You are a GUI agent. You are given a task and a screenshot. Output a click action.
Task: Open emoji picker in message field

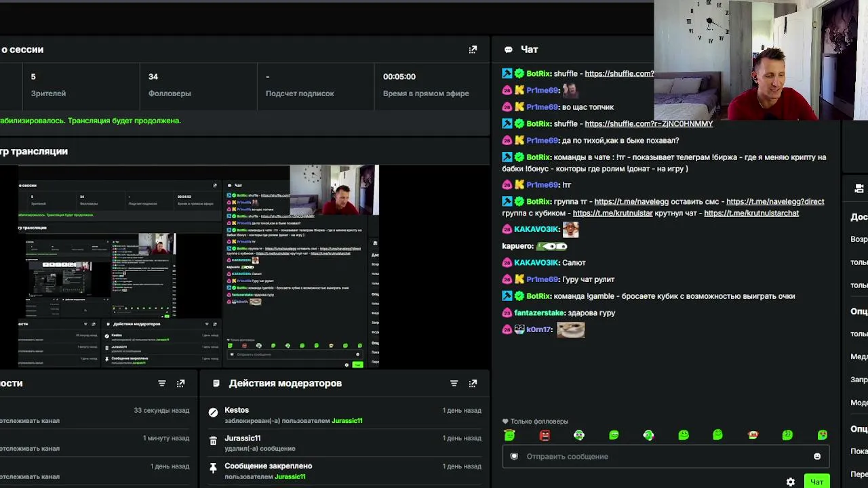[x=817, y=456]
